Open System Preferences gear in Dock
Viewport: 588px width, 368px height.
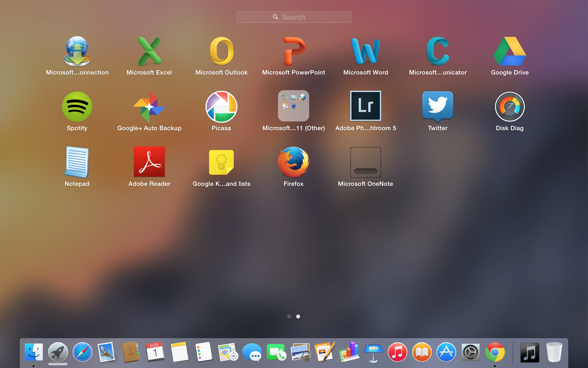point(470,352)
